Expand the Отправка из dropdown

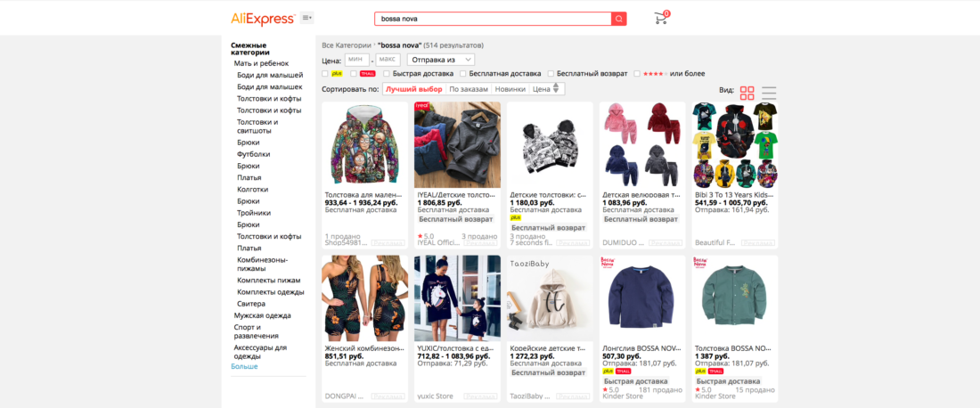pyautogui.click(x=441, y=60)
